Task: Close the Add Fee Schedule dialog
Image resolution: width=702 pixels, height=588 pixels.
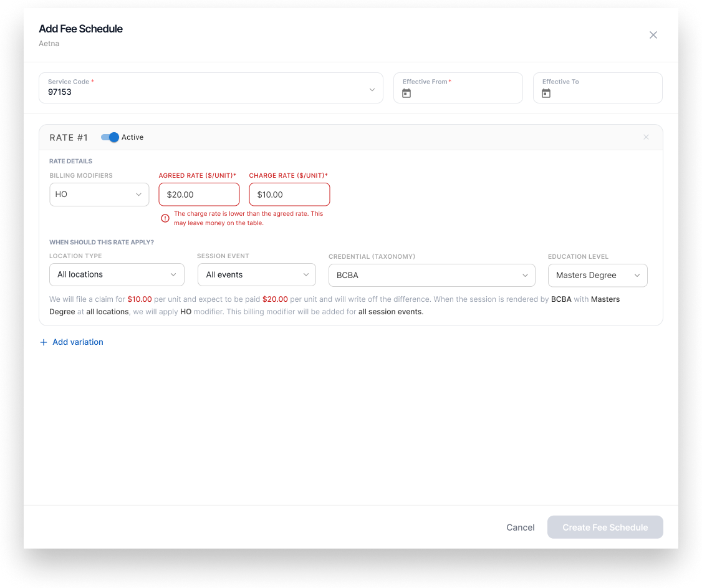Action: [x=653, y=35]
